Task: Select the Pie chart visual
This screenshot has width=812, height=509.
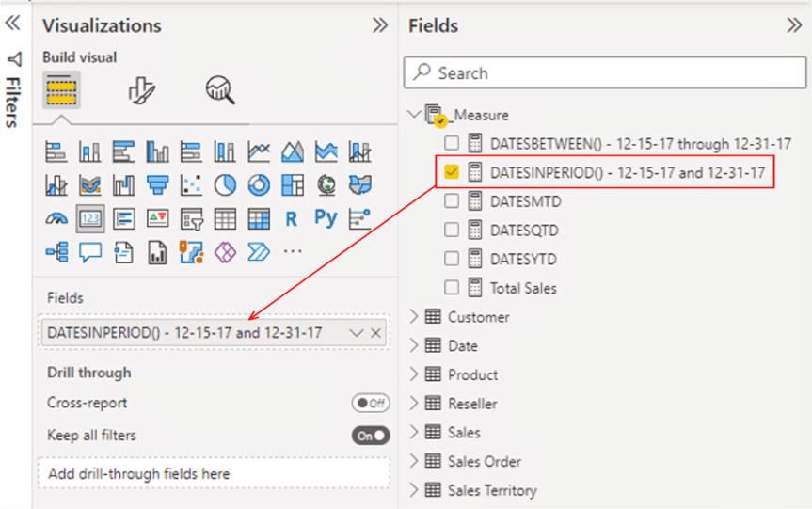Action: click(x=224, y=185)
